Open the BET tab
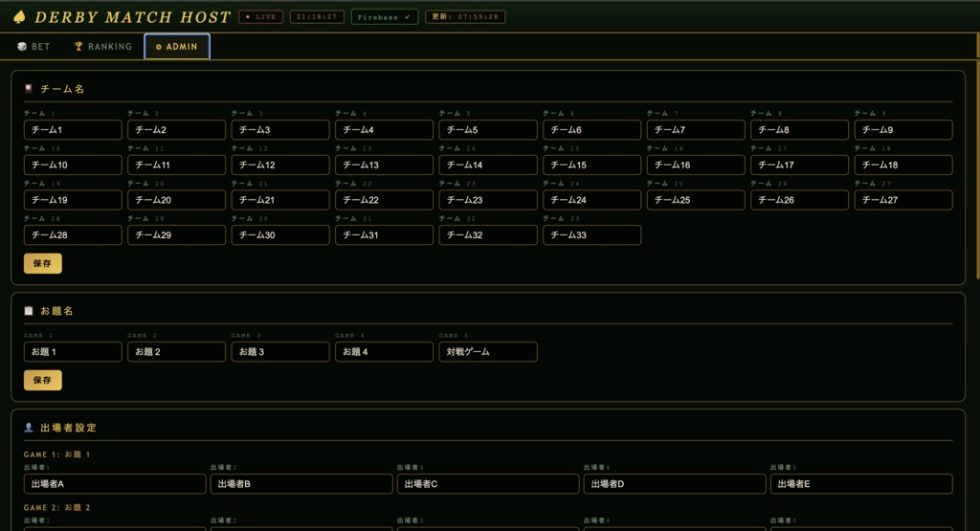Image resolution: width=980 pixels, height=531 pixels. point(33,46)
